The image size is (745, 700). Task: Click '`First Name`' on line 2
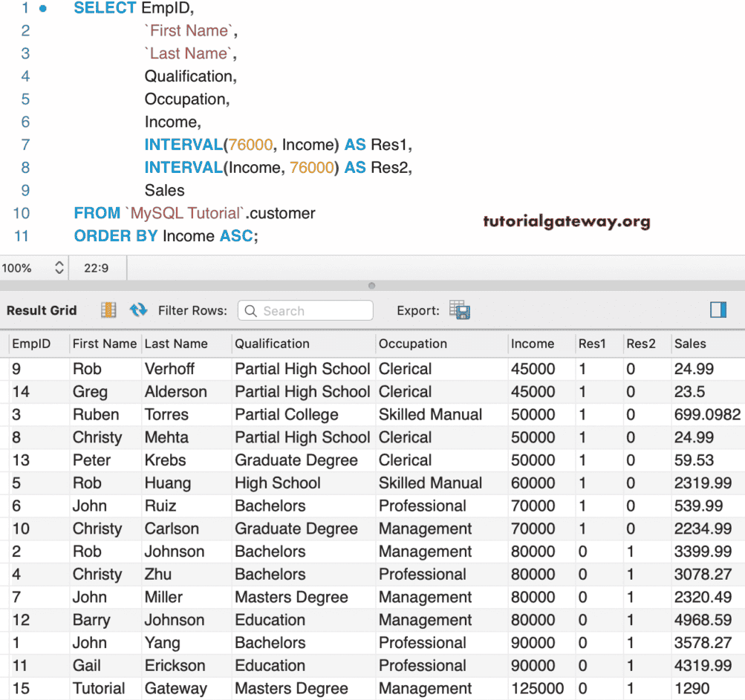tap(189, 30)
